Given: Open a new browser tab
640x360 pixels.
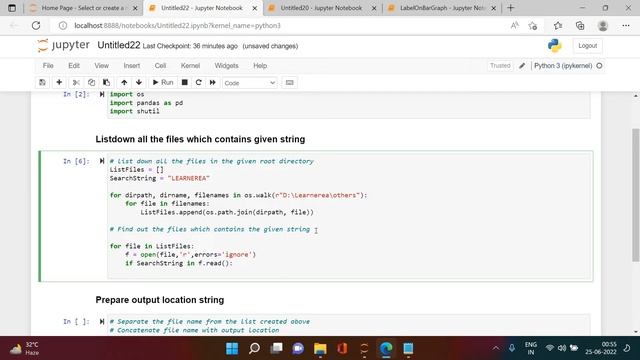Looking at the screenshot, I should tap(511, 8).
